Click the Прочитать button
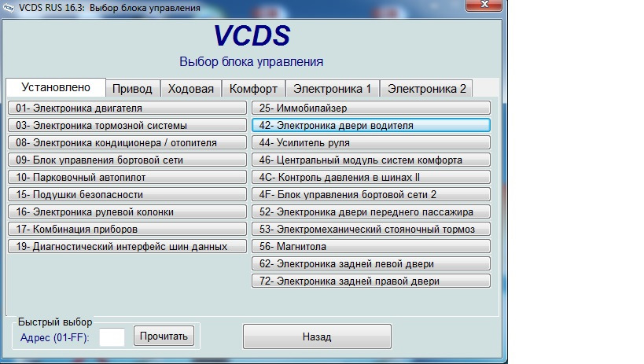644x364 pixels. click(x=164, y=336)
